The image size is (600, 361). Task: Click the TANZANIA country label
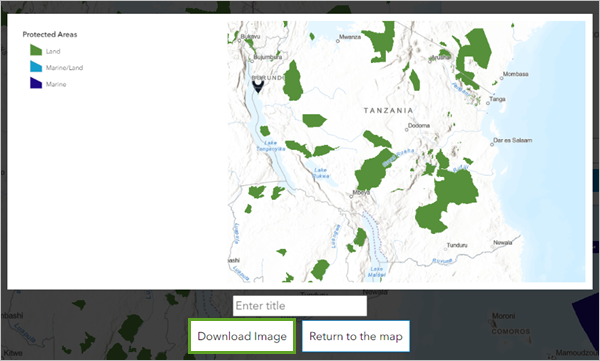[388, 111]
